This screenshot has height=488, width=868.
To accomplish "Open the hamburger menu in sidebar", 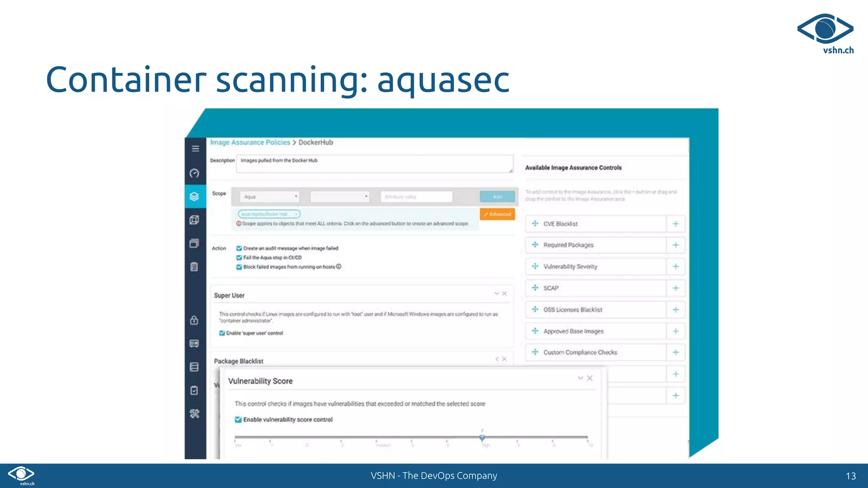I will (x=195, y=149).
